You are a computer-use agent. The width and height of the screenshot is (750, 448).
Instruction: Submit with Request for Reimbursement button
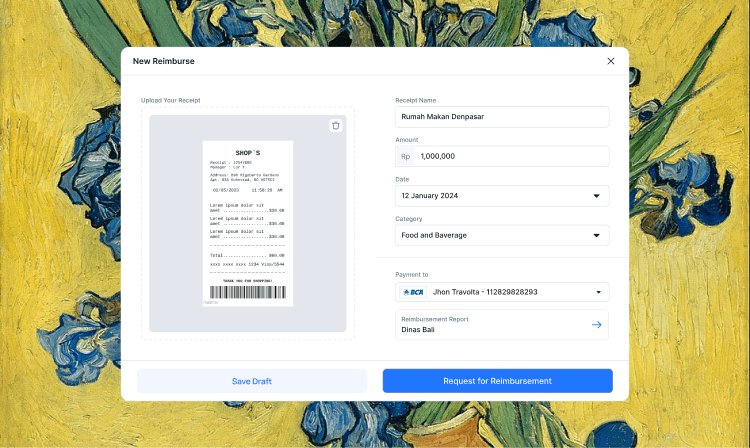tap(497, 381)
